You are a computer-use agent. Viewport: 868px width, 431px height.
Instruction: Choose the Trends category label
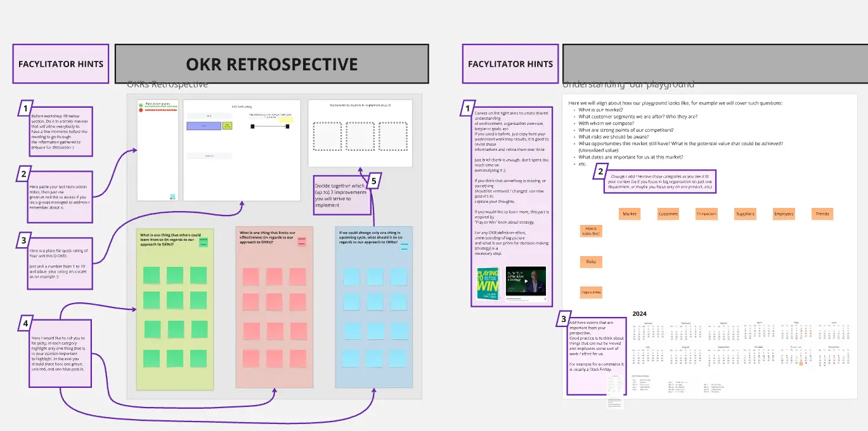pyautogui.click(x=822, y=214)
